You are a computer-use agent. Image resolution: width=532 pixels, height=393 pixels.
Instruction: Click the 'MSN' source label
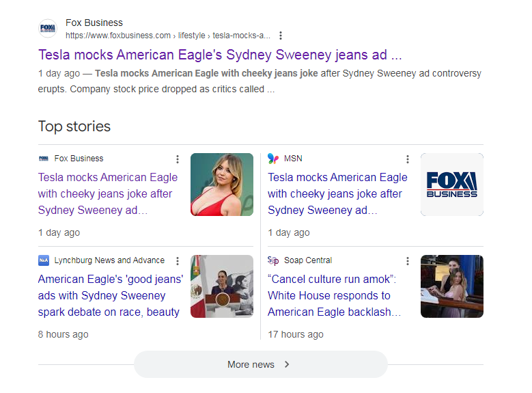coord(293,159)
